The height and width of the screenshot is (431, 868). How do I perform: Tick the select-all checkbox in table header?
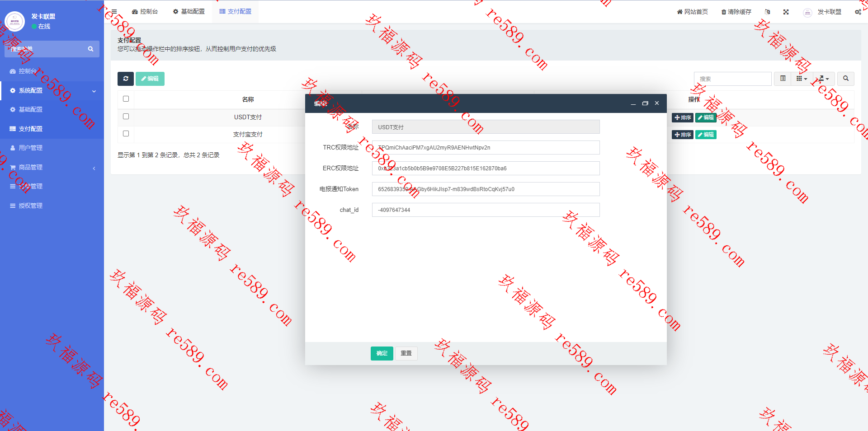[x=126, y=99]
